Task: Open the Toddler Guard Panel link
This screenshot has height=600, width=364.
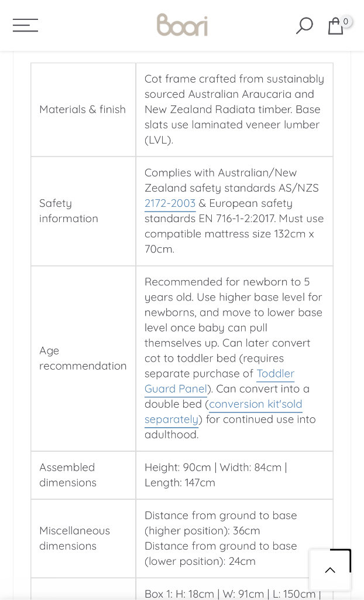Action: click(275, 374)
